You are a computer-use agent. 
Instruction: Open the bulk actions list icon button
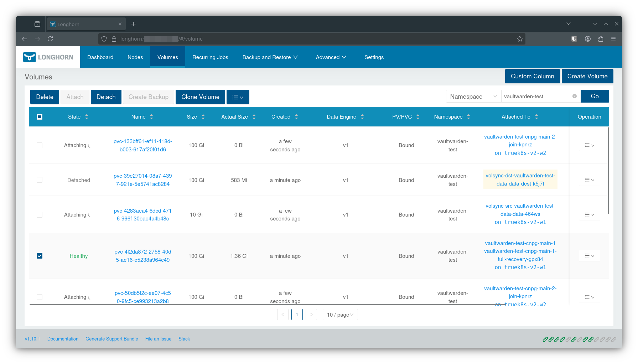tap(238, 97)
